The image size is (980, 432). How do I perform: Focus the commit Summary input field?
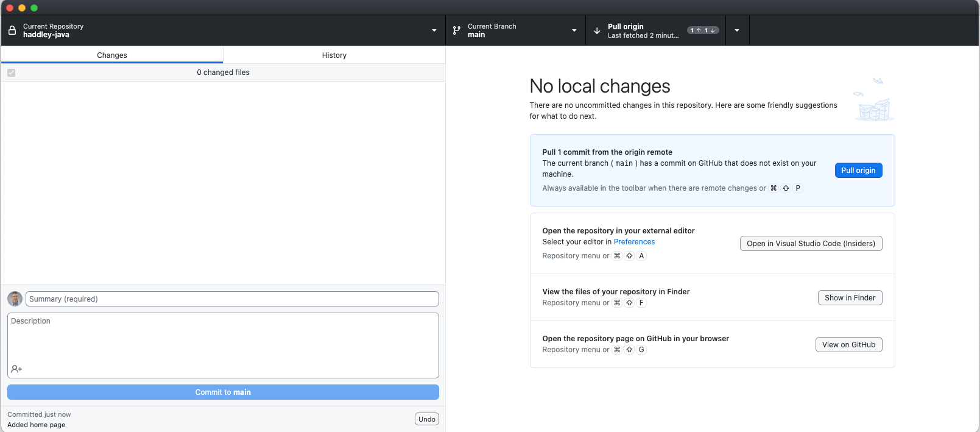[232, 299]
